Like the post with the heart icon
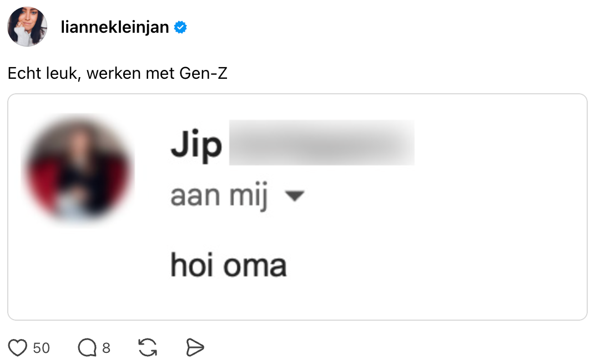This screenshot has height=364, width=595. [x=18, y=348]
